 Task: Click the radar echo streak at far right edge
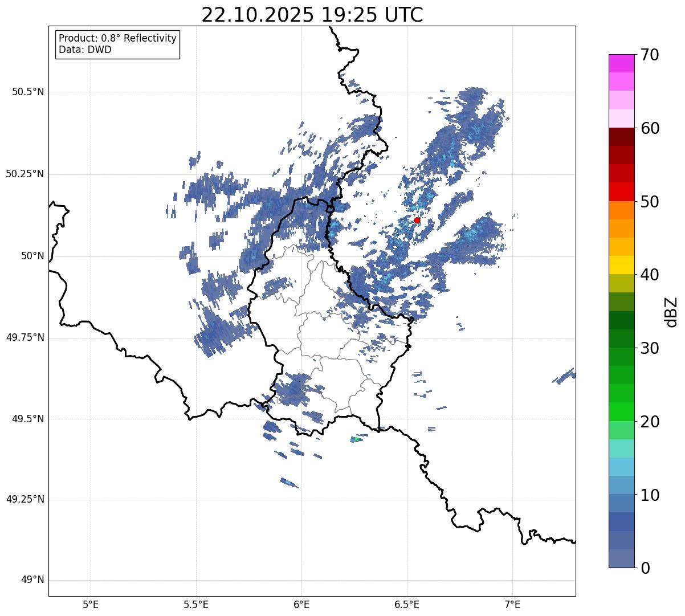click(x=564, y=376)
